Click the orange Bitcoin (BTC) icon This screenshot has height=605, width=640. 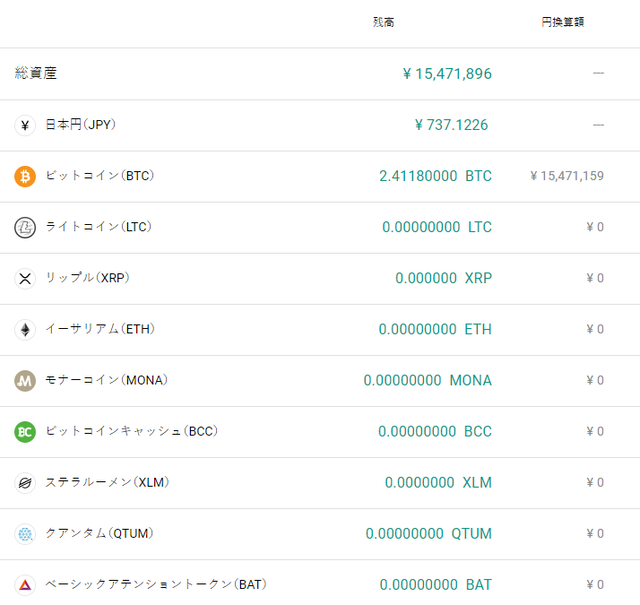coord(25,176)
